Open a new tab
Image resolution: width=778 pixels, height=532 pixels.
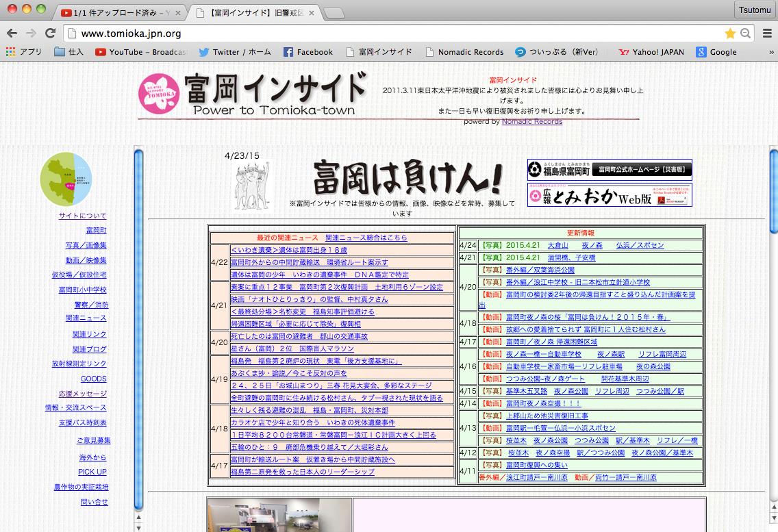pyautogui.click(x=334, y=13)
